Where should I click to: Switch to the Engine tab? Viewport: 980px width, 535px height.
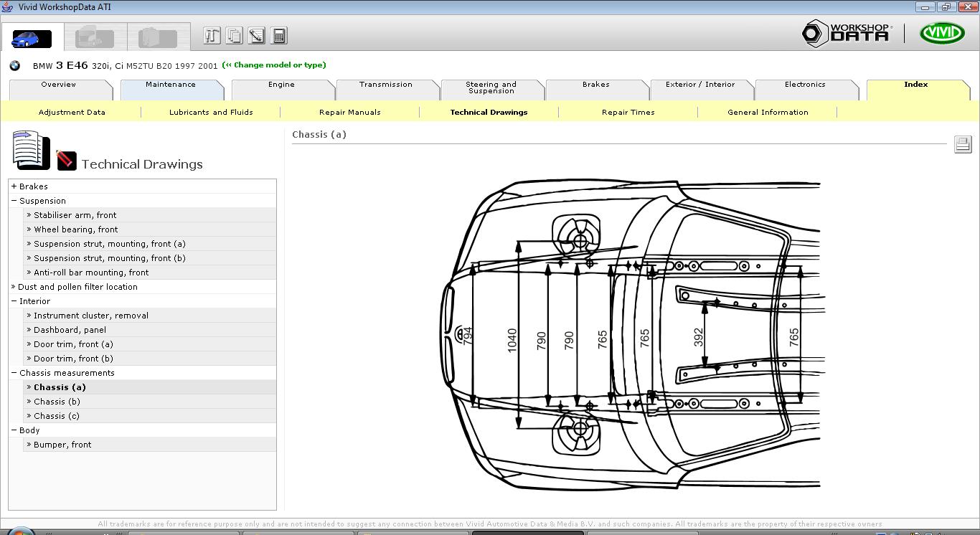point(281,85)
